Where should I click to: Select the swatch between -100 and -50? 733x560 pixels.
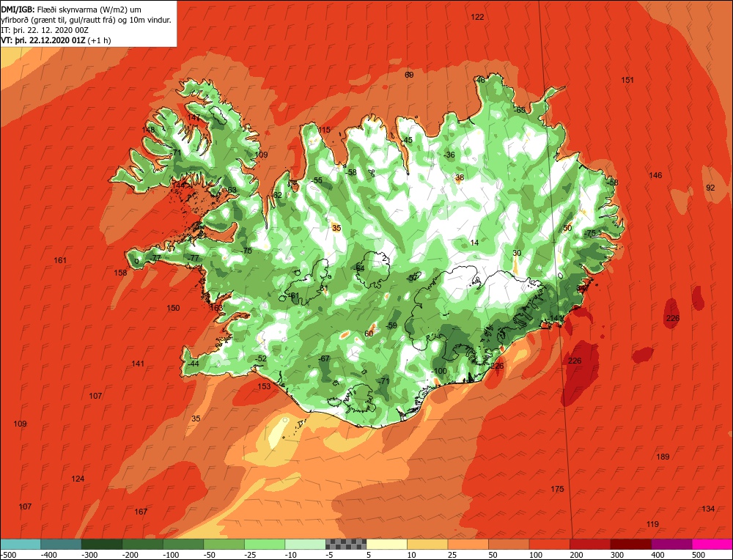(183, 544)
